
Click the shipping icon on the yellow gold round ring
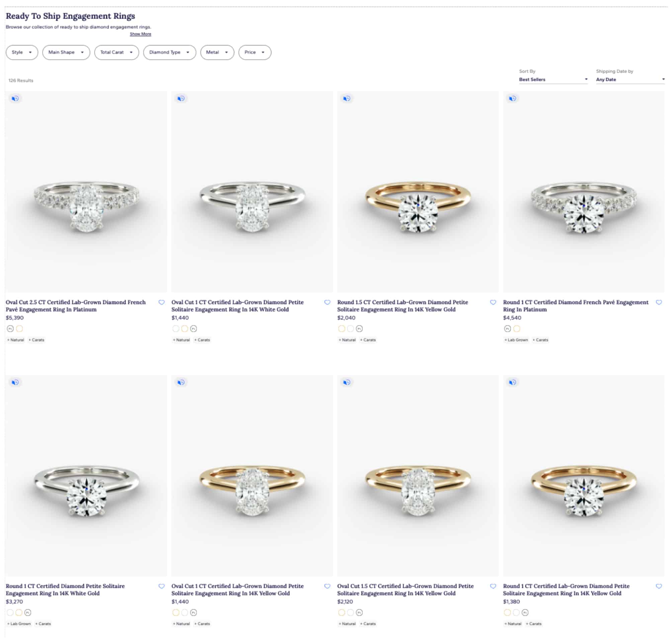click(347, 98)
